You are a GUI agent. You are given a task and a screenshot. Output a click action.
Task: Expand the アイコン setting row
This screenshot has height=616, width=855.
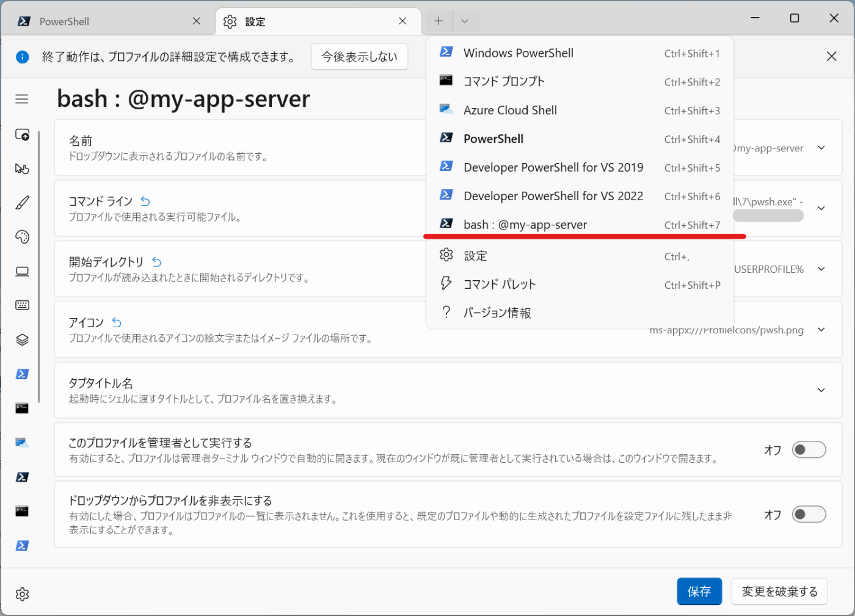click(821, 330)
